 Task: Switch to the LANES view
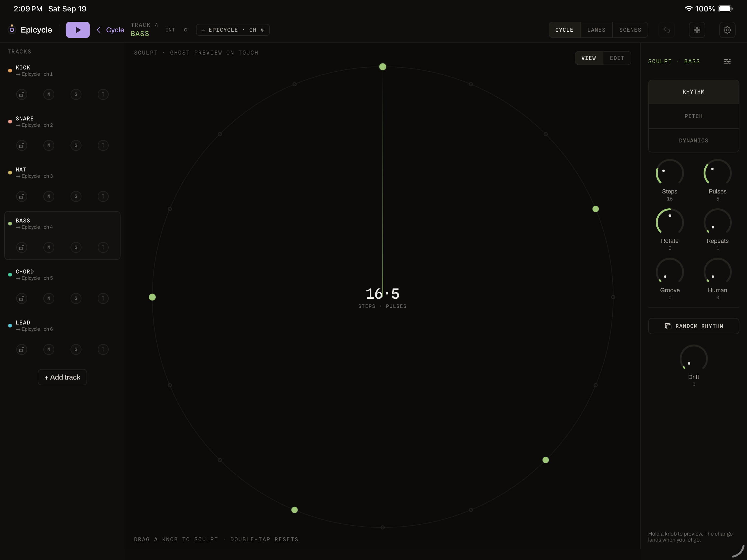pos(596,30)
